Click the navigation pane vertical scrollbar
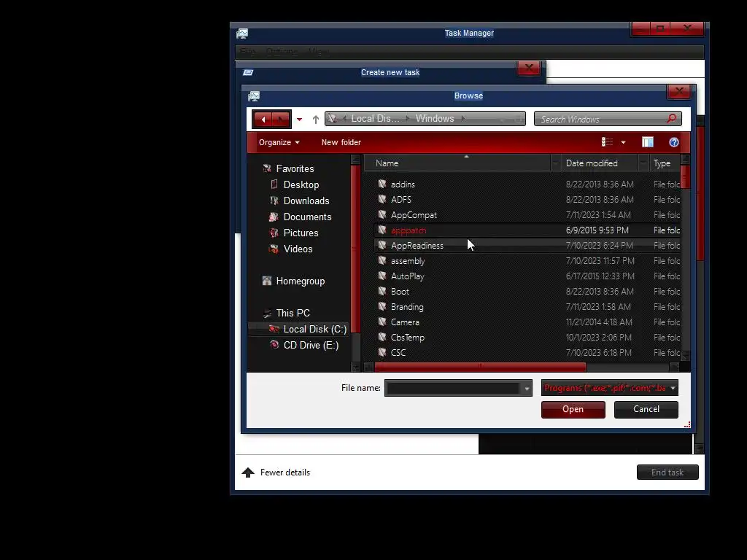 pos(355,248)
